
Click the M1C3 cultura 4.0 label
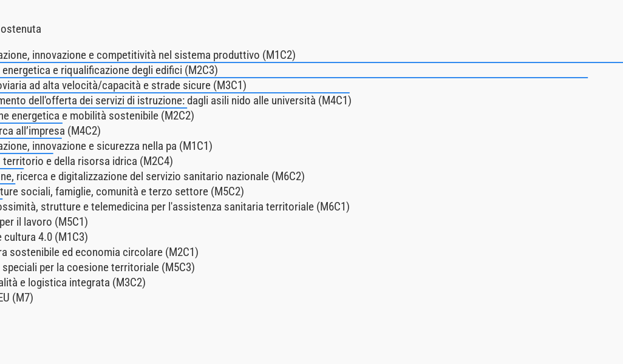coord(44,237)
